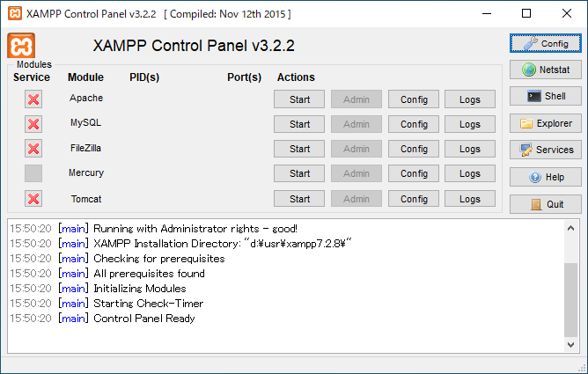Image resolution: width=588 pixels, height=374 pixels.
Task: Start the Apache module
Action: [x=299, y=99]
